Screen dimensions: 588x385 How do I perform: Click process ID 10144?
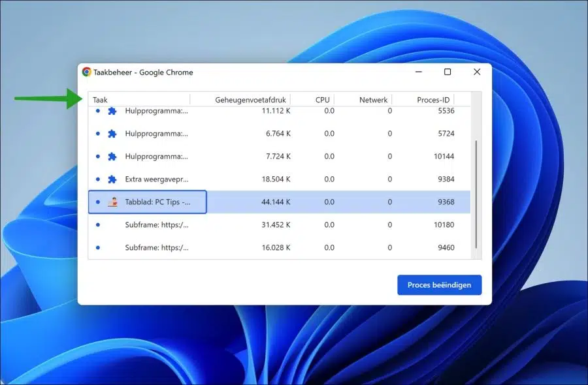click(444, 156)
